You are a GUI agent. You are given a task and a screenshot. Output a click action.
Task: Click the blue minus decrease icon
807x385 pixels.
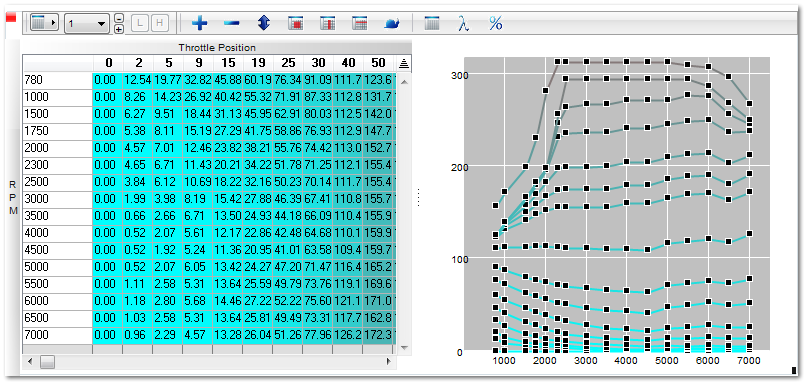pos(232,23)
